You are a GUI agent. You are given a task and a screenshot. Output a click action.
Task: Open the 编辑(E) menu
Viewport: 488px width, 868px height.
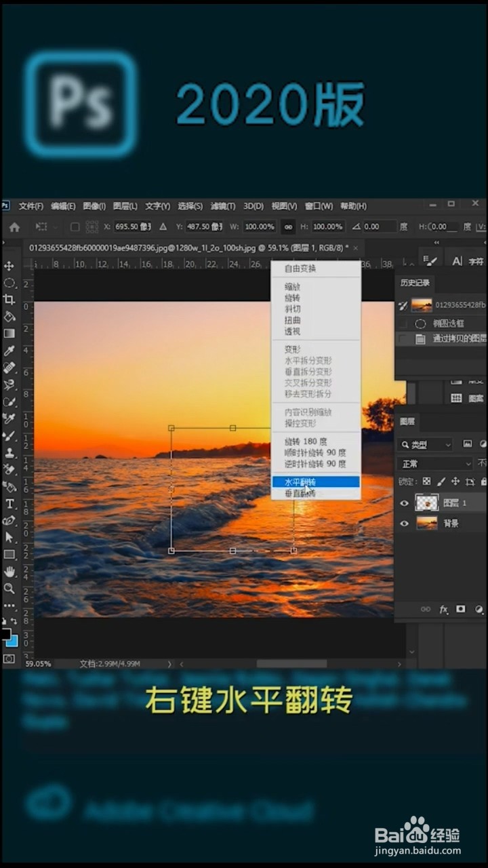[63, 206]
